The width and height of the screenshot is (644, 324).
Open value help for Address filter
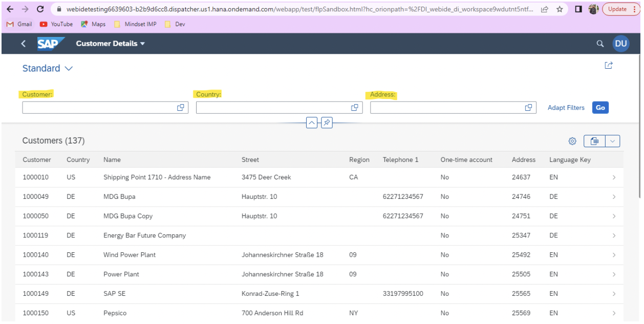click(528, 108)
